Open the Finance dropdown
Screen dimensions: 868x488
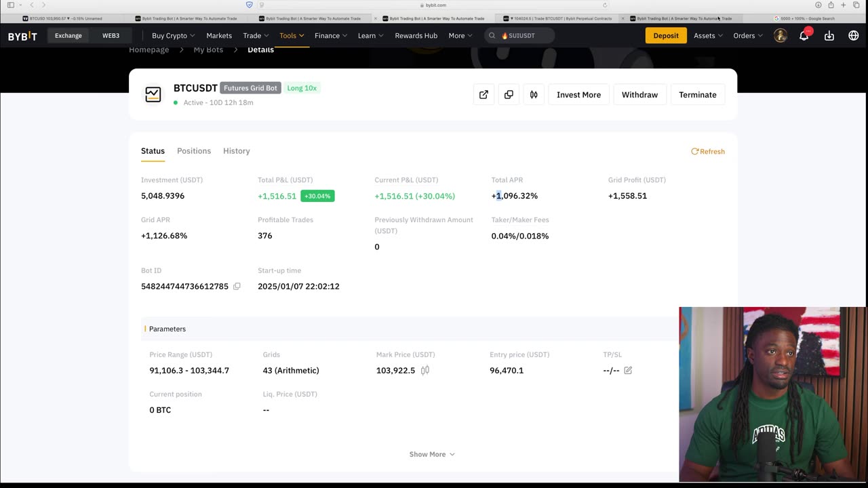[x=331, y=35]
